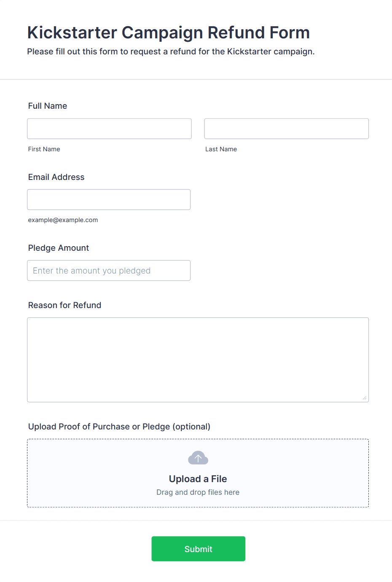This screenshot has width=392, height=582.
Task: Click the Email Address label
Action: [x=56, y=177]
